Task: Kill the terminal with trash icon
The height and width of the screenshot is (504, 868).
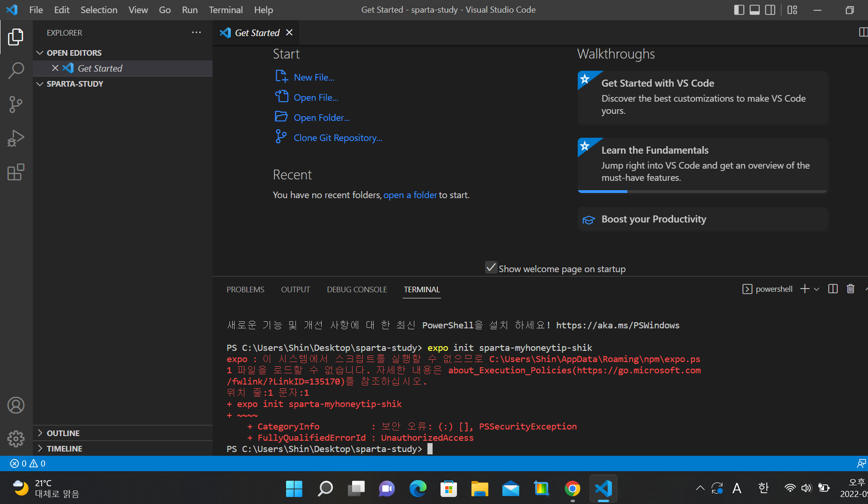Action: pyautogui.click(x=851, y=289)
